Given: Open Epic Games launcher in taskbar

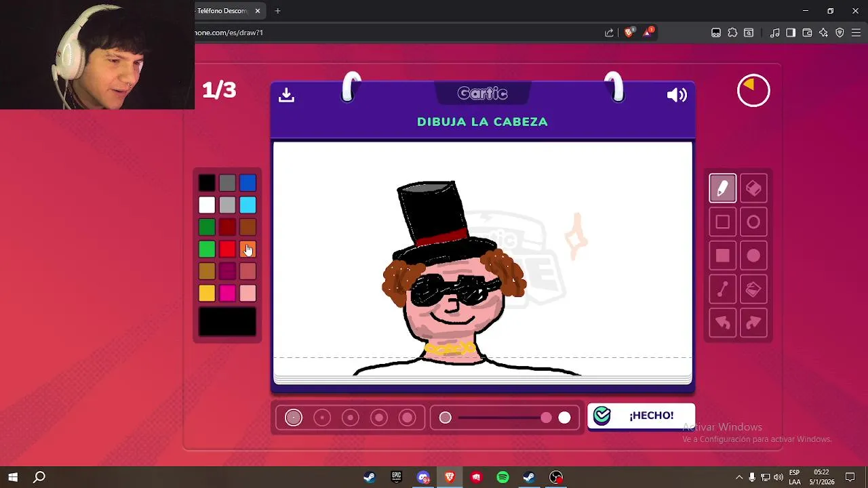Looking at the screenshot, I should click(396, 477).
